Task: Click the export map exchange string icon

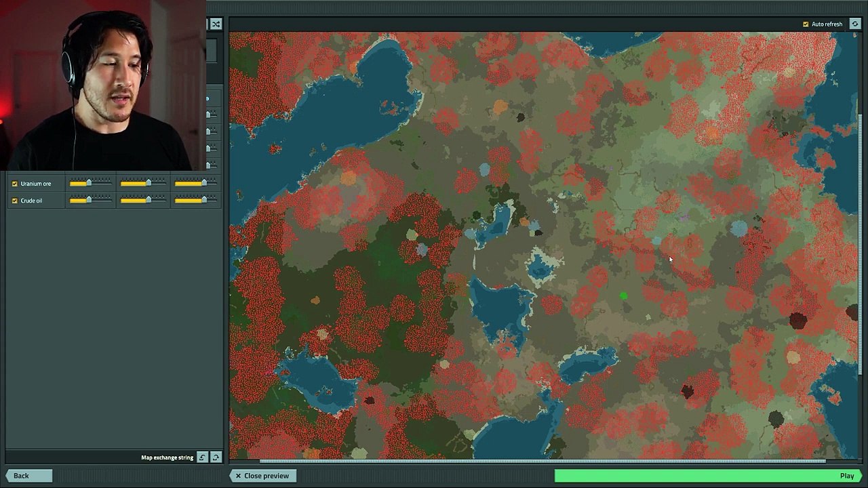Action: pos(216,457)
